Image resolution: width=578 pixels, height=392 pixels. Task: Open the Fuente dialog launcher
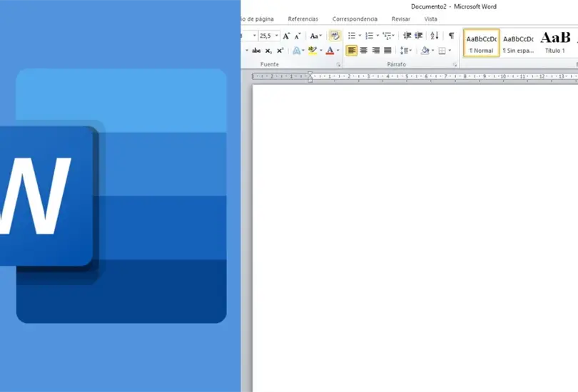click(x=338, y=65)
